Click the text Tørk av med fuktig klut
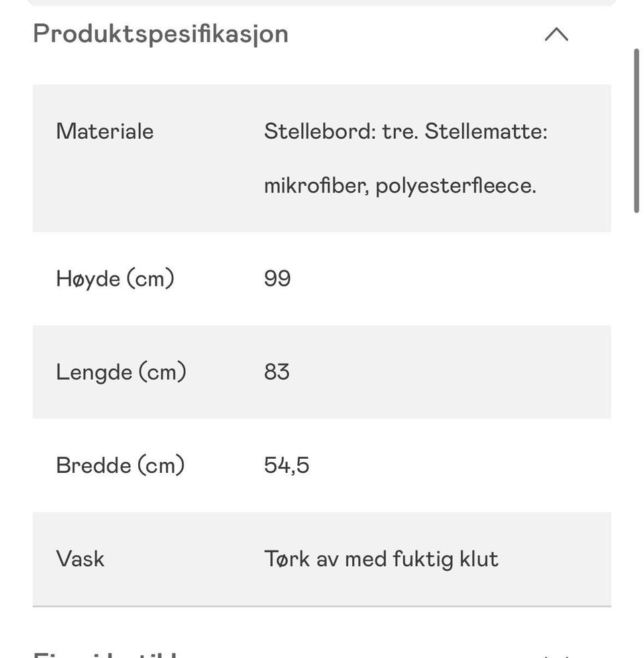The width and height of the screenshot is (644, 658). click(381, 559)
